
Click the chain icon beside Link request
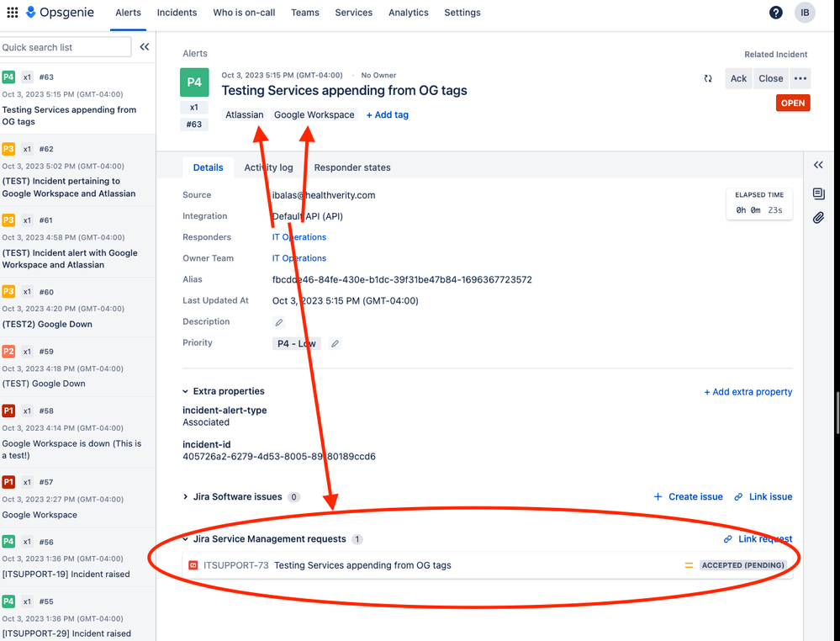coord(727,539)
